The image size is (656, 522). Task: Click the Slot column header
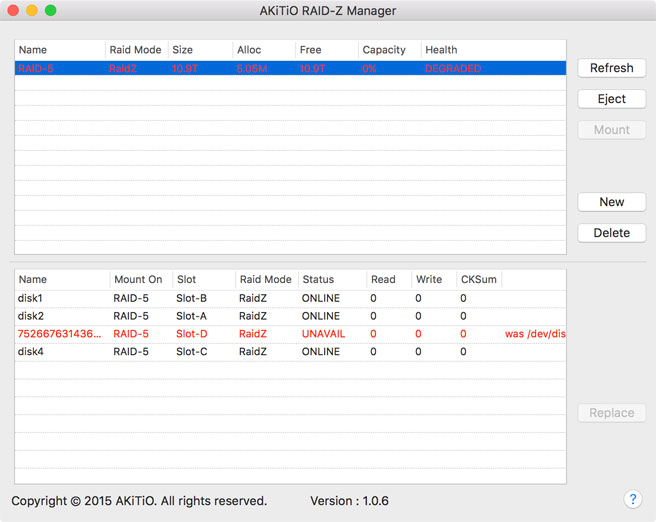187,279
